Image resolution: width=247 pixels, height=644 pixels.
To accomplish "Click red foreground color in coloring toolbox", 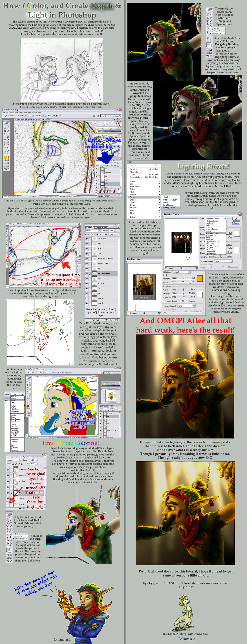I will 28,406.
